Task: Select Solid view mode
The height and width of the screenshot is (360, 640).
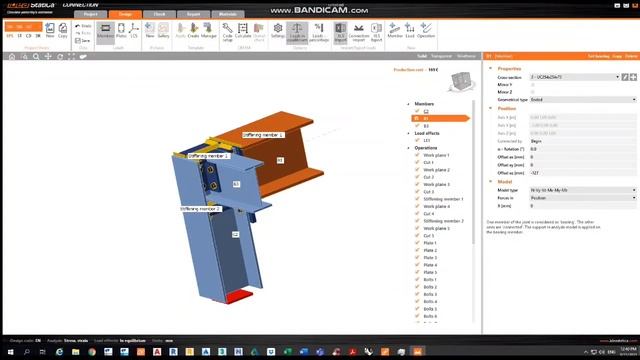Action: click(422, 56)
